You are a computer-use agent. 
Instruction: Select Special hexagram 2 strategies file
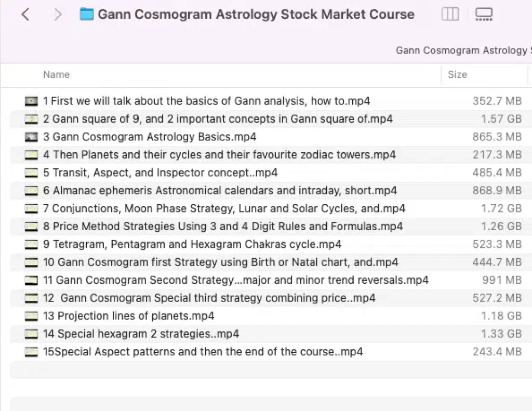pos(141,334)
